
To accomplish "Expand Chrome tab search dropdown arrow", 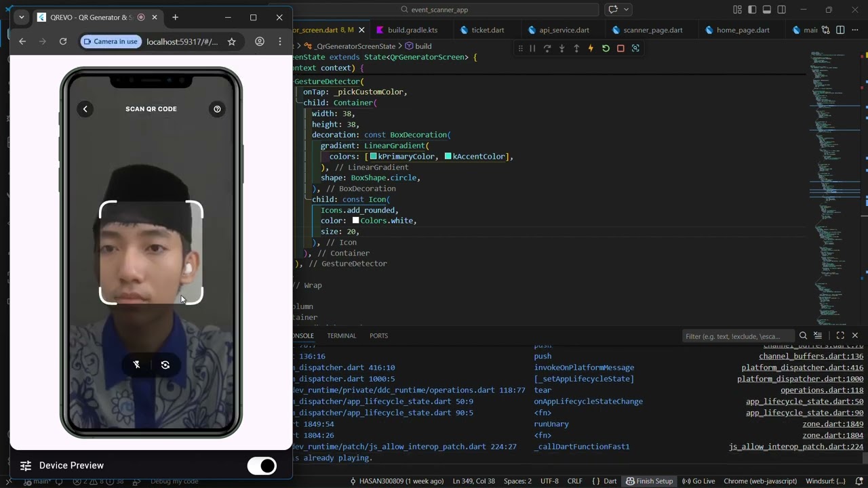I will tap(22, 17).
